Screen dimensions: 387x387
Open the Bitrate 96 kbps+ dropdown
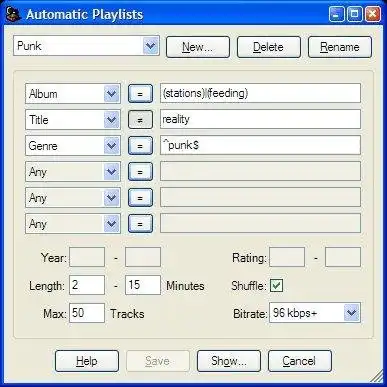[x=315, y=313]
